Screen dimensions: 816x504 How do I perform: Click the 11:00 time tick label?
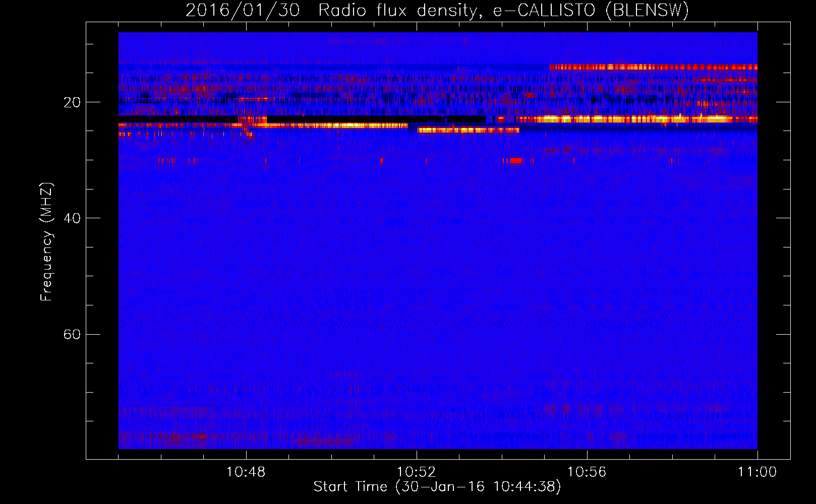[757, 472]
